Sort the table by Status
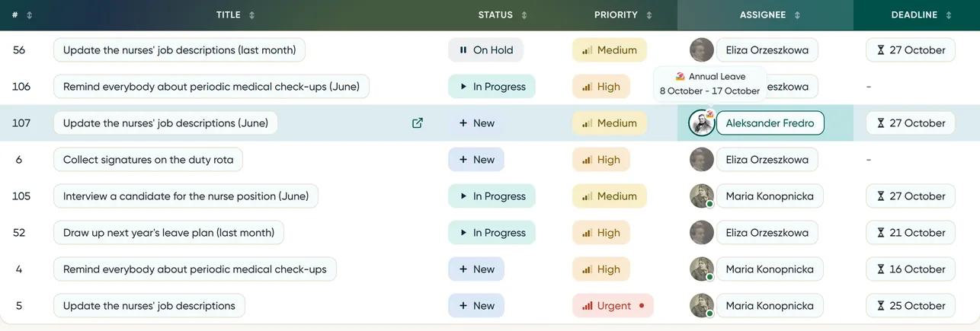The width and height of the screenshot is (980, 331). pyautogui.click(x=524, y=15)
